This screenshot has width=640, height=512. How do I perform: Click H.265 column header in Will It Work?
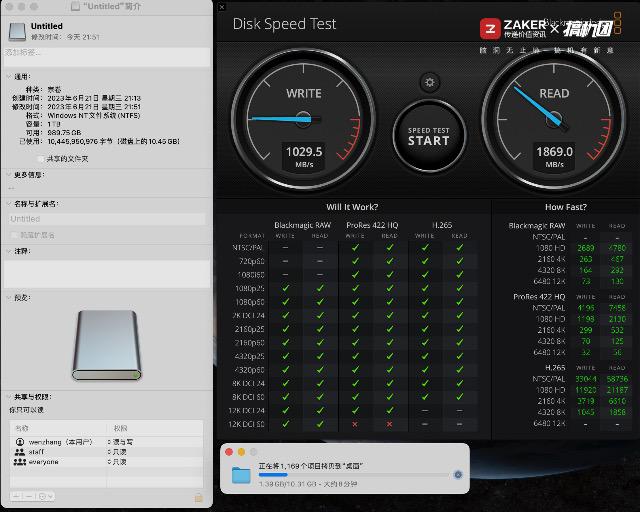tap(442, 225)
